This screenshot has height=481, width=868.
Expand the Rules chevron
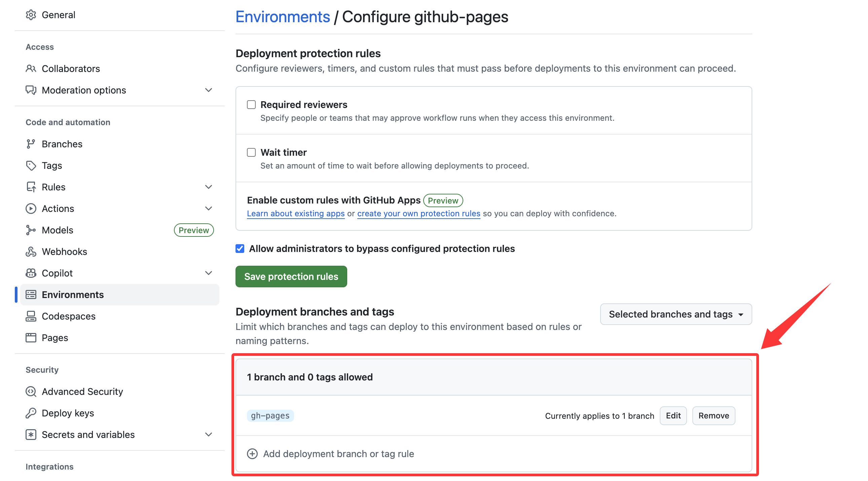pos(209,187)
